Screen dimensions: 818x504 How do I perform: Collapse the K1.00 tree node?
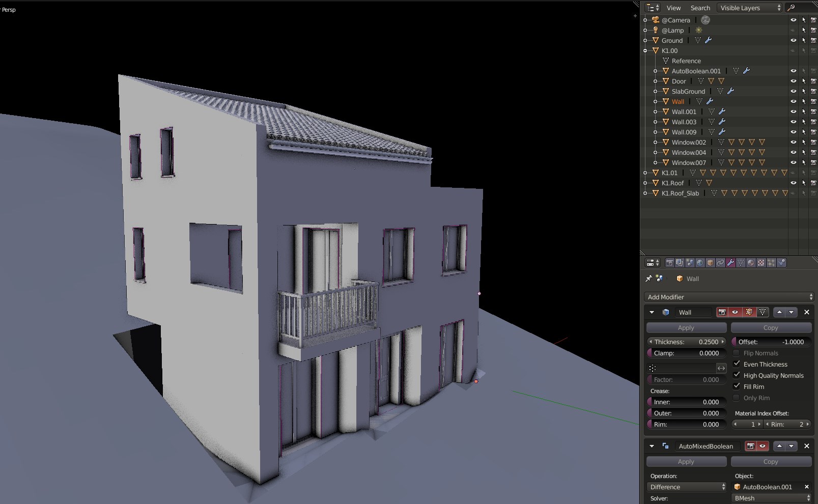tap(645, 50)
